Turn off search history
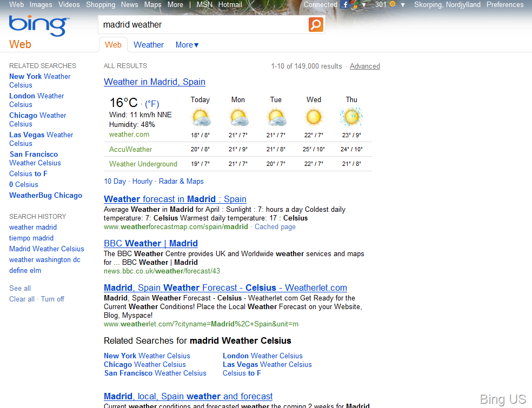The height and width of the screenshot is (408, 532). [x=52, y=299]
